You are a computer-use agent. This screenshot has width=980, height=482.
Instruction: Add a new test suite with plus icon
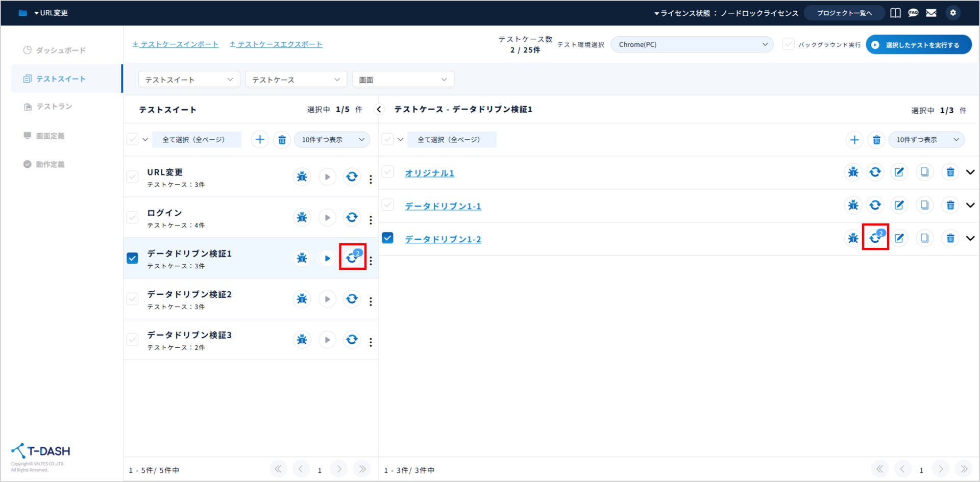pos(260,140)
